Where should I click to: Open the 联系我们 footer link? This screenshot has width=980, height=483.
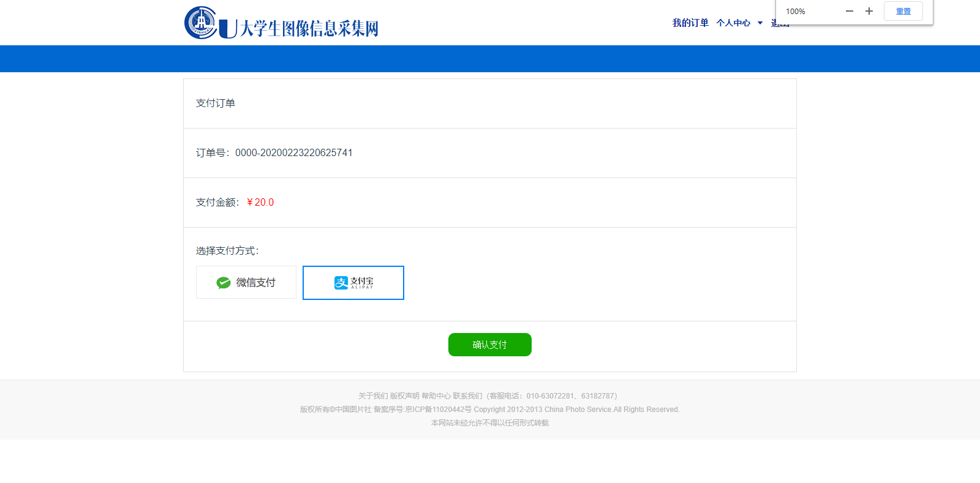[x=468, y=396]
